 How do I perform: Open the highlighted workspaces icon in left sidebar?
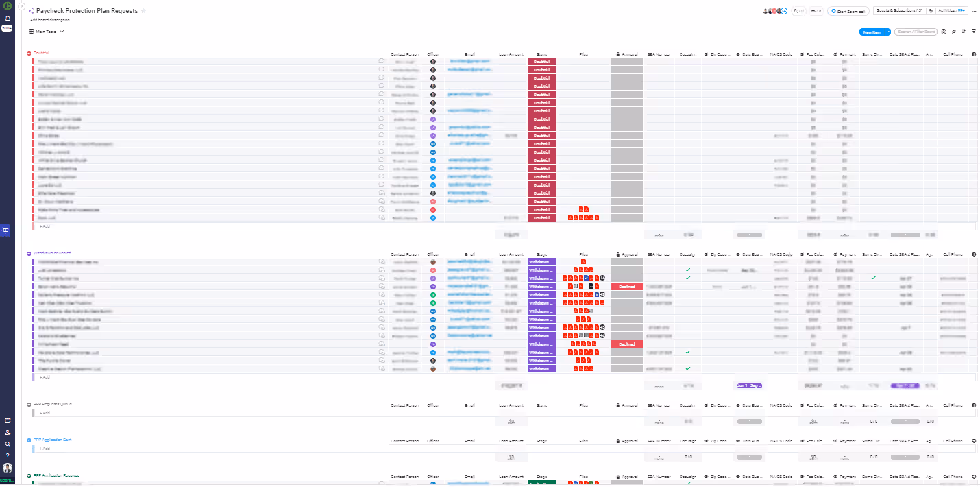7,230
